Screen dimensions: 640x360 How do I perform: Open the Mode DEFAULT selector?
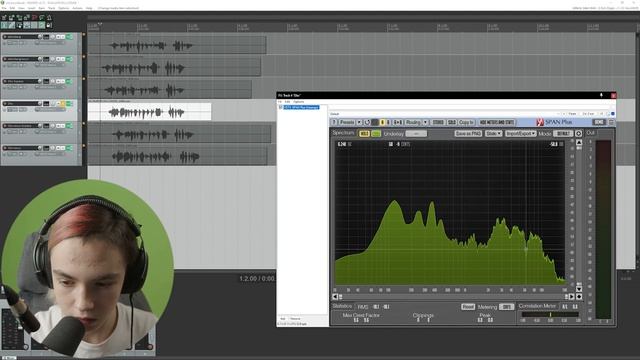tap(563, 133)
